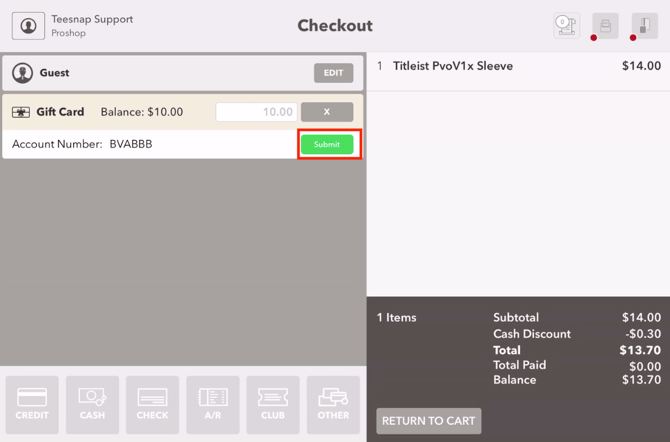Click the Checkout page title
The height and width of the screenshot is (442, 670).
[x=335, y=26]
